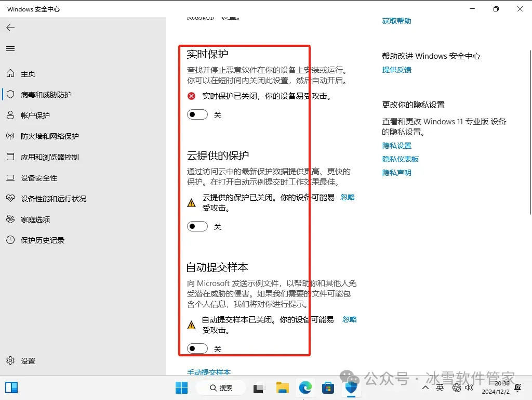Click the 实时保护 heading

pos(207,54)
